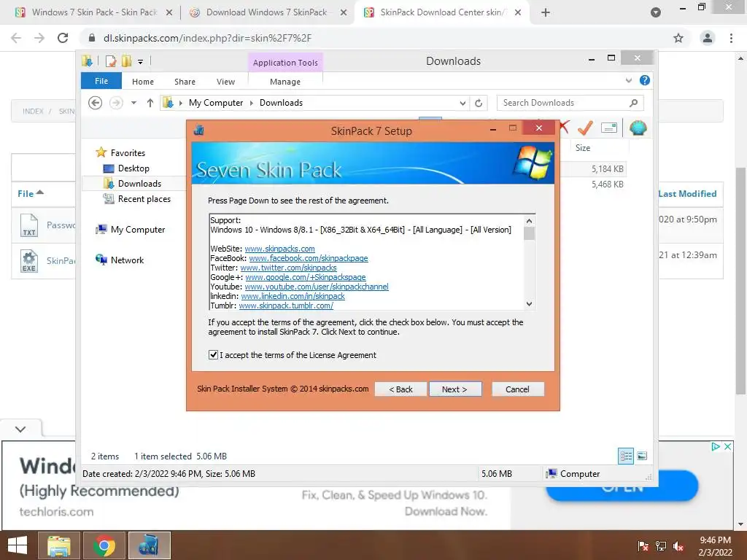Screen dimensions: 747x560
Task: Sort by Last Modified on webpage
Action: [687, 194]
